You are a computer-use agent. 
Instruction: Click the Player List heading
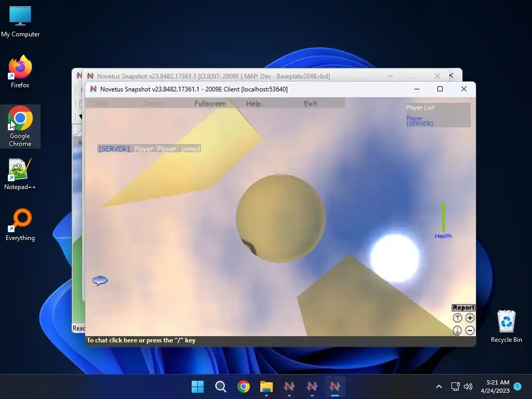click(x=420, y=108)
